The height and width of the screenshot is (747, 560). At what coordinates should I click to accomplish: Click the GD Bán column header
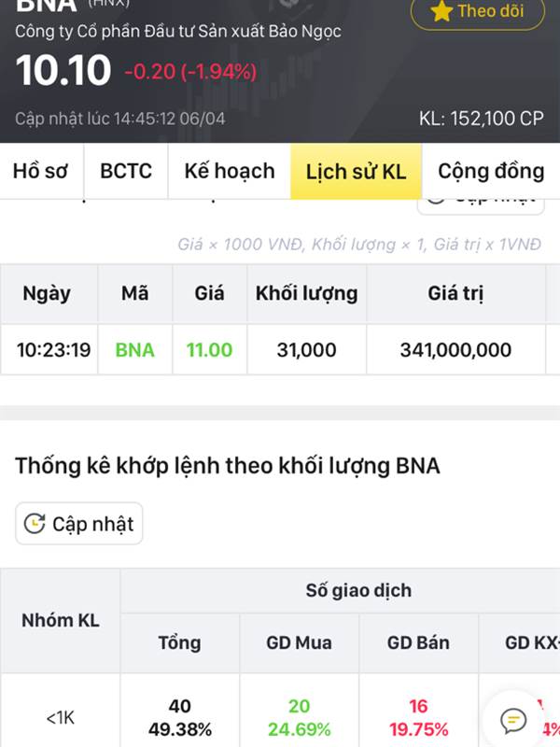pyautogui.click(x=418, y=642)
